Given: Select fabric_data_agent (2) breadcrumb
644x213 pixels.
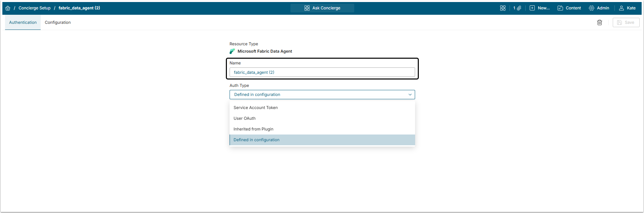Looking at the screenshot, I should [79, 8].
